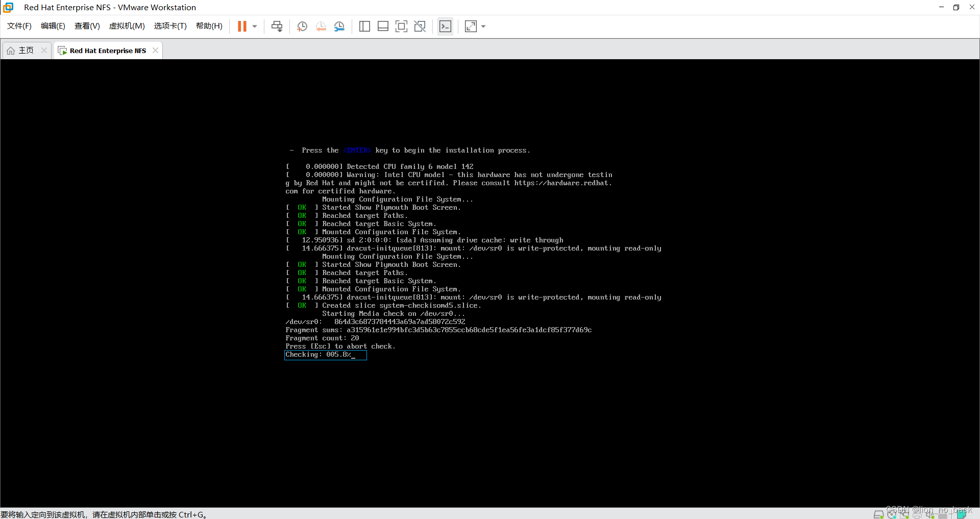This screenshot has height=519, width=980.
Task: Close the 主页 tab
Action: tap(44, 51)
